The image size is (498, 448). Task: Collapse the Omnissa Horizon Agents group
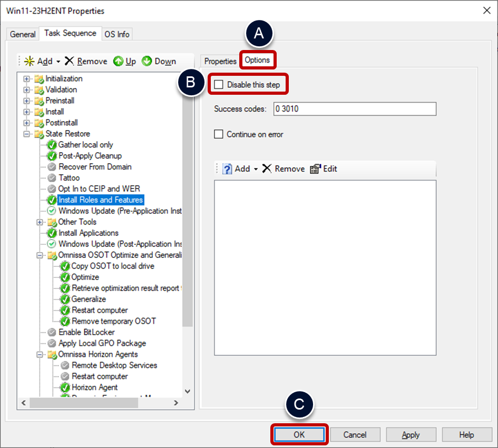pos(40,355)
